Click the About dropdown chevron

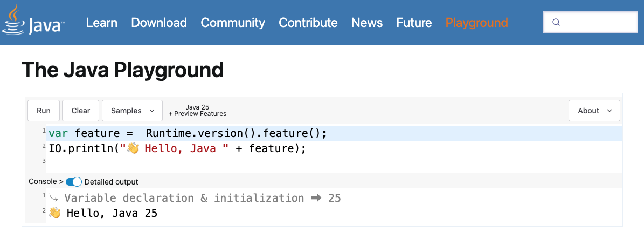610,111
